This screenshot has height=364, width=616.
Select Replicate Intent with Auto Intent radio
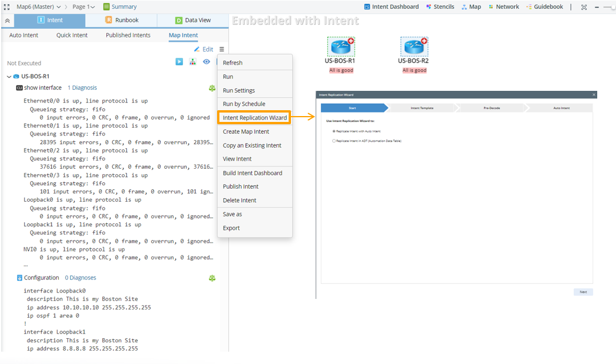(334, 131)
